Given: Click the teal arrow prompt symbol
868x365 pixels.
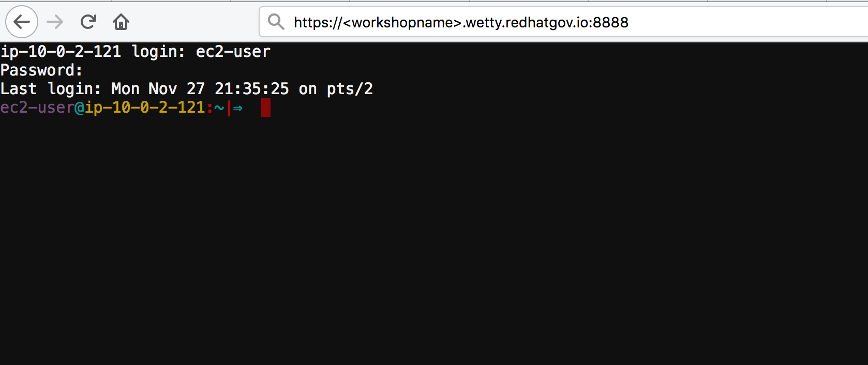Looking at the screenshot, I should pos(238,108).
